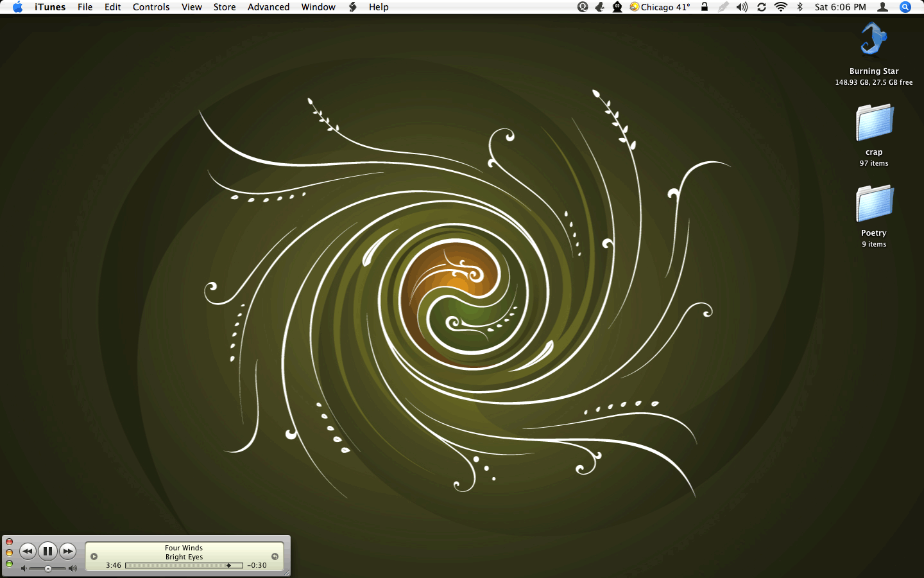Screen dimensions: 924x578
Task: Open the Window menu
Action: 318,7
